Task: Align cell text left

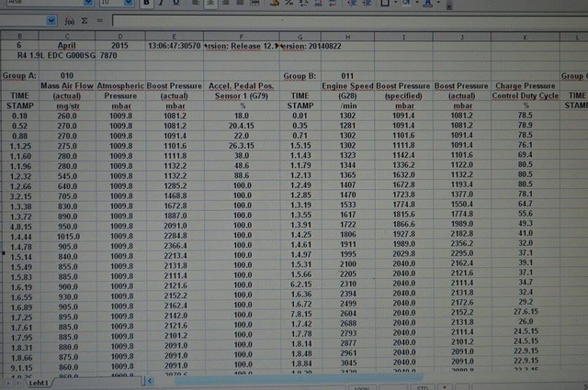Action: coord(196,3)
